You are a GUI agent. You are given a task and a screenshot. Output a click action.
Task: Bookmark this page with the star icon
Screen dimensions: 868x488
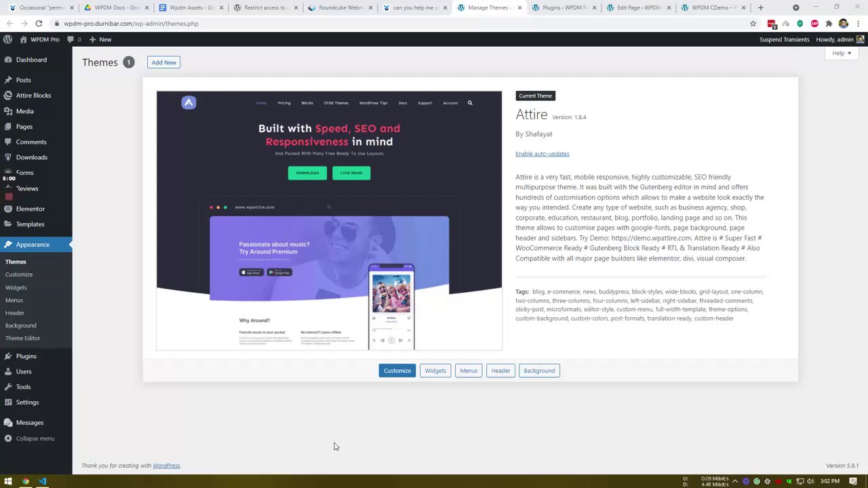(x=753, y=24)
